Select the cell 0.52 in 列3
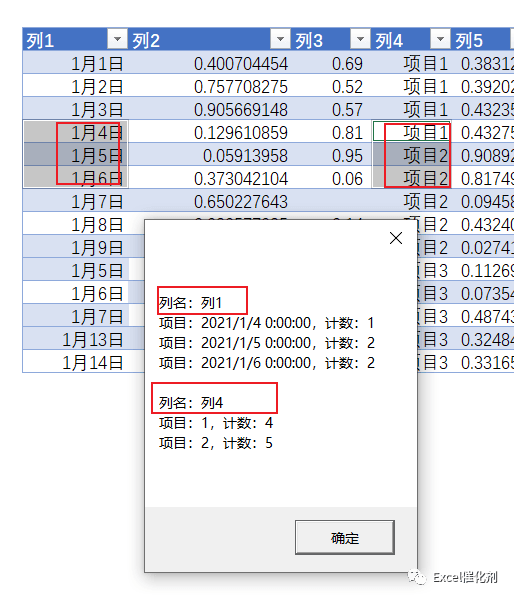 click(331, 85)
